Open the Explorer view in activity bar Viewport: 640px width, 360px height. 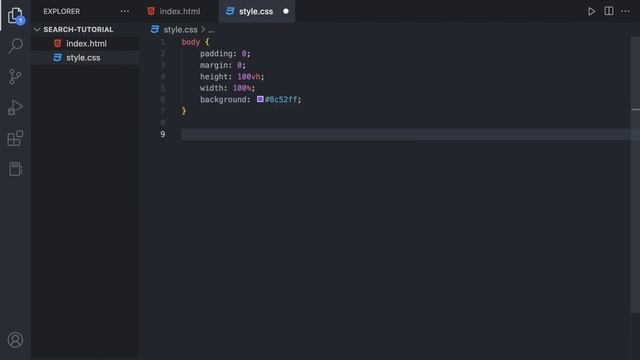point(16,16)
